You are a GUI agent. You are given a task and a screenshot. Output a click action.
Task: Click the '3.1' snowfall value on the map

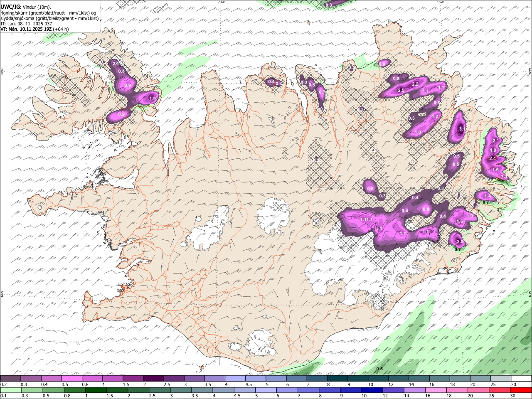click(461, 129)
